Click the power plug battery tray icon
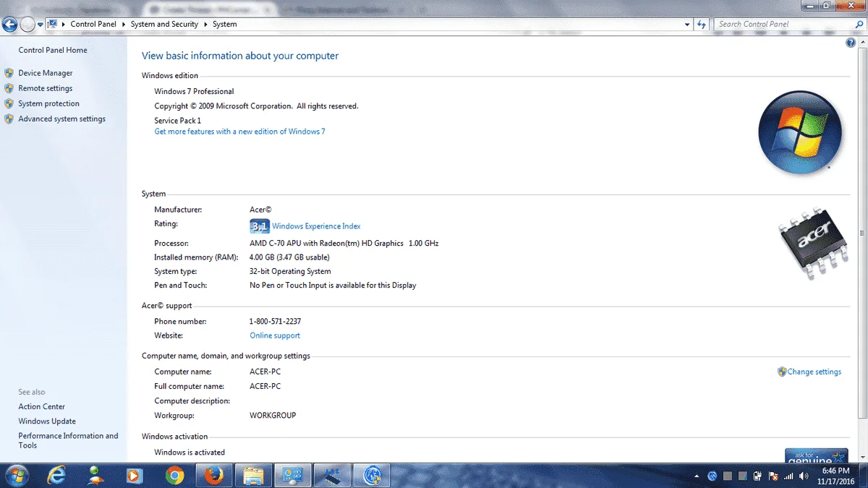Screen dimensions: 868x488 757,476
